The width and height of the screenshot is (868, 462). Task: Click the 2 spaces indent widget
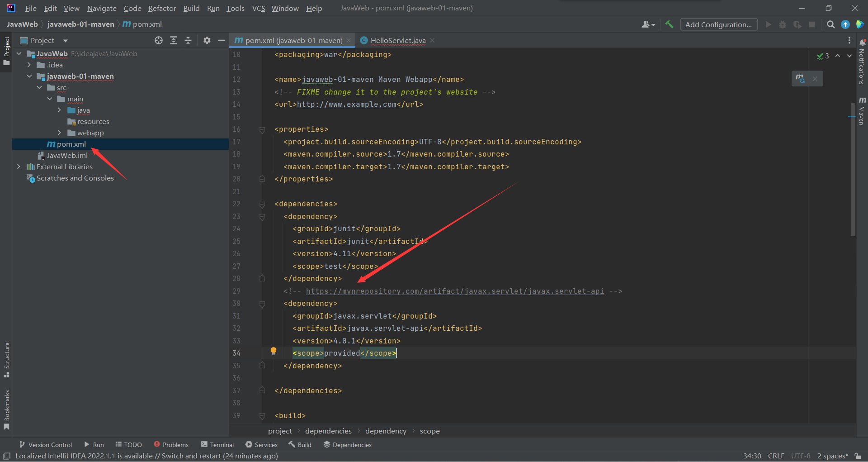point(832,456)
